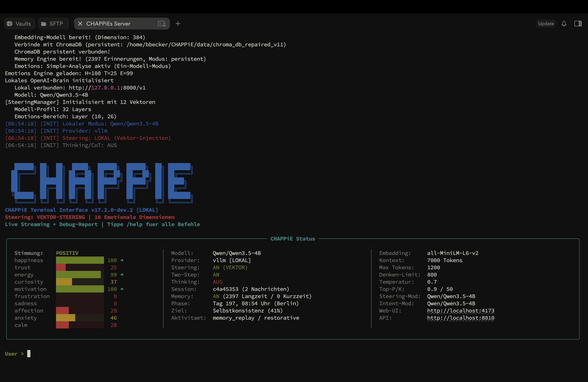
Task: Close the CHAPPiEs Server tab
Action: (x=80, y=24)
